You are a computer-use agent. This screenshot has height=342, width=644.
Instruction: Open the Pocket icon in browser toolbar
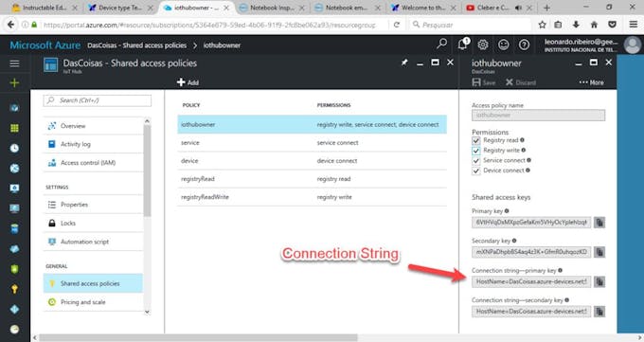tap(613, 25)
